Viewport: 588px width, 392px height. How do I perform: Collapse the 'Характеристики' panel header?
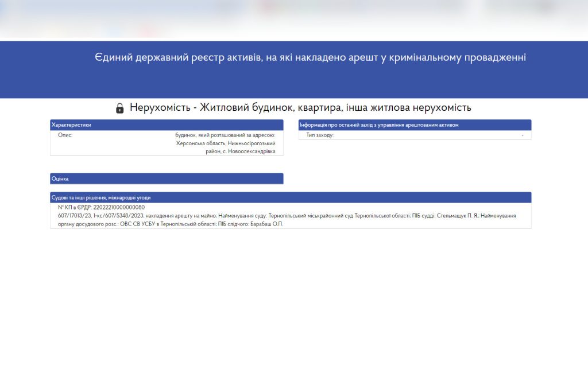coord(167,125)
